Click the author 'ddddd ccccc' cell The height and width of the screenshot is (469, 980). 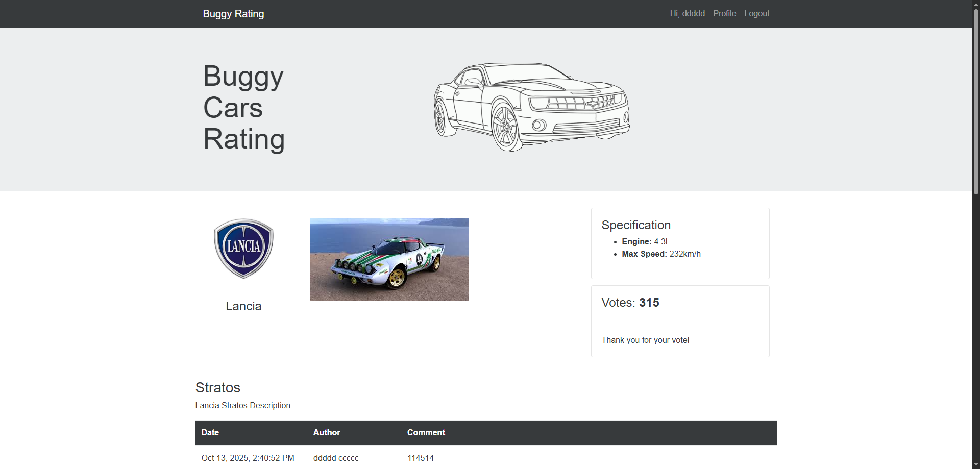click(336, 458)
